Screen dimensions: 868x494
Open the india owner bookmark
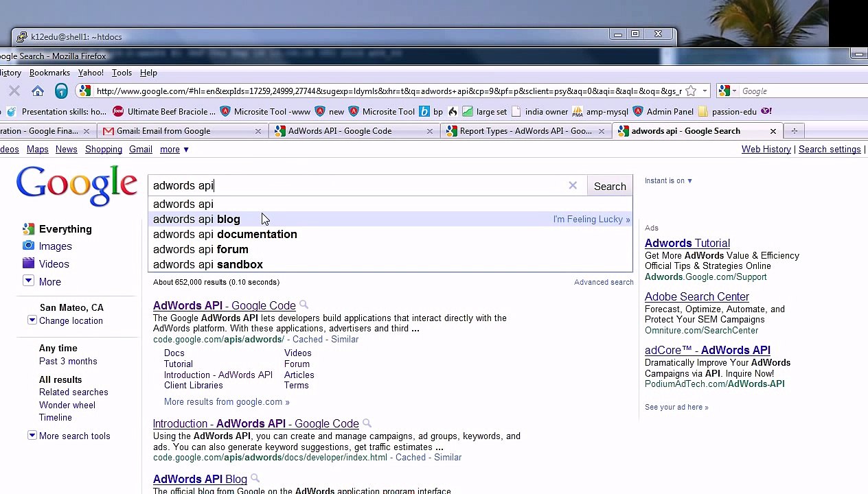[x=540, y=111]
